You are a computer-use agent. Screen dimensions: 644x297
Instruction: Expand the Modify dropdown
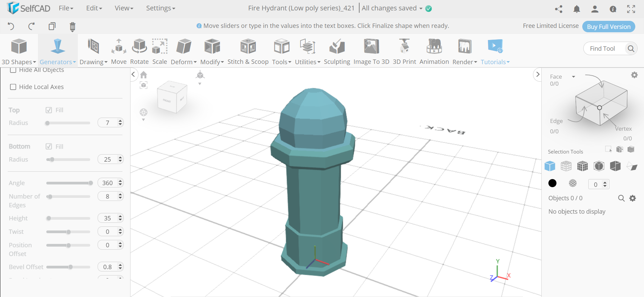[212, 62]
